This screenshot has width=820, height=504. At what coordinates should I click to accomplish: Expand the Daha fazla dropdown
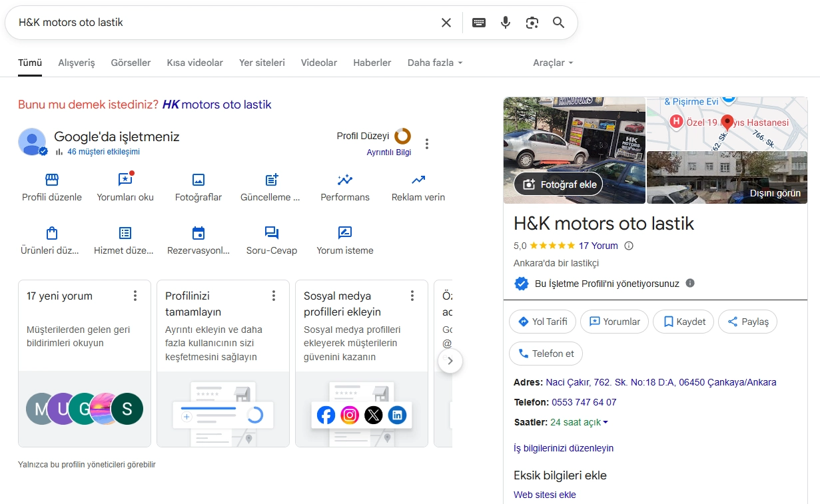coord(435,63)
